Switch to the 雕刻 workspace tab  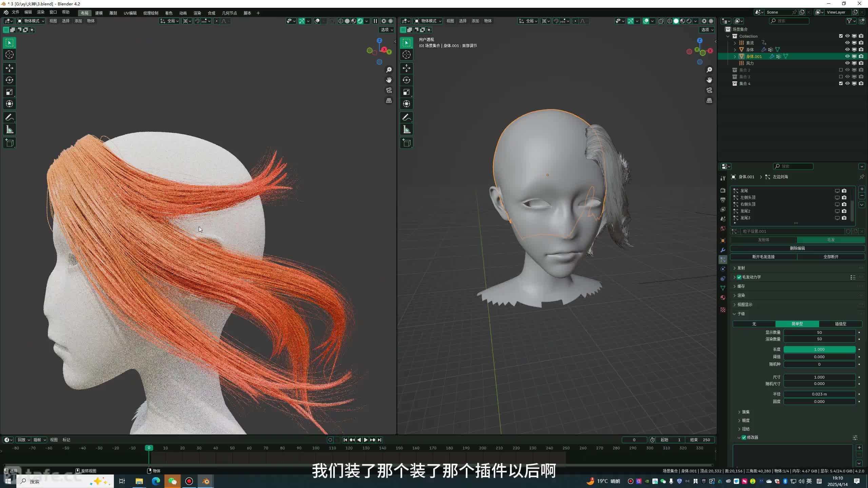[113, 13]
